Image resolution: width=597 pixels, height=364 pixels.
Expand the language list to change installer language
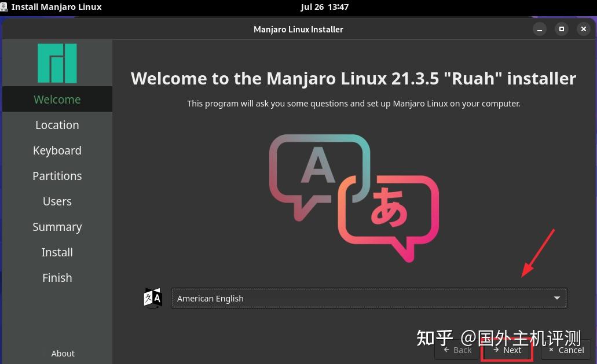pos(369,298)
